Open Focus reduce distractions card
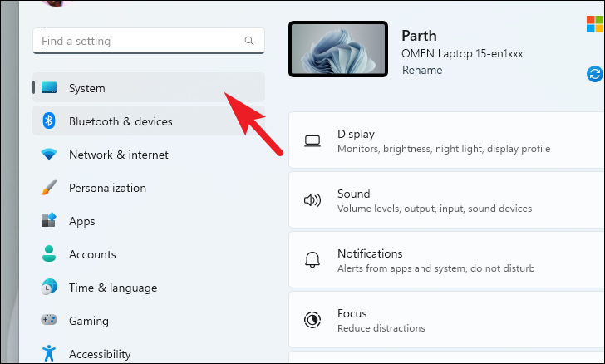 point(447,320)
